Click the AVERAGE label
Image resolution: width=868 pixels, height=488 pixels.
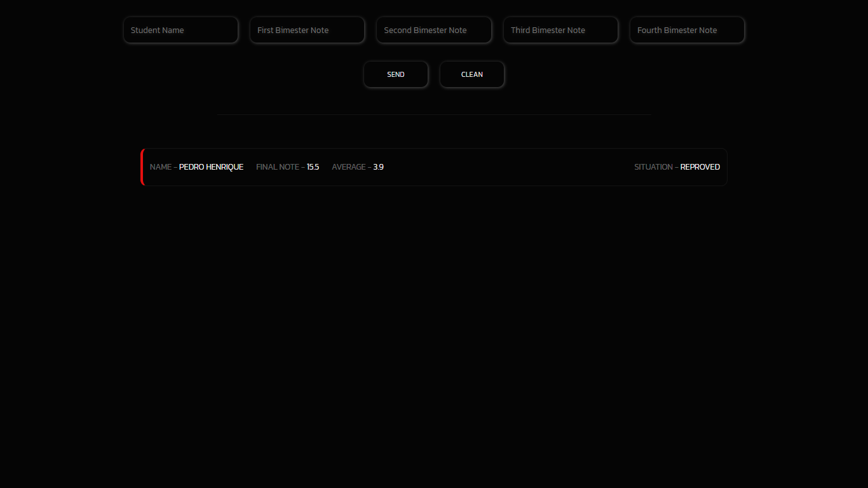(x=349, y=167)
